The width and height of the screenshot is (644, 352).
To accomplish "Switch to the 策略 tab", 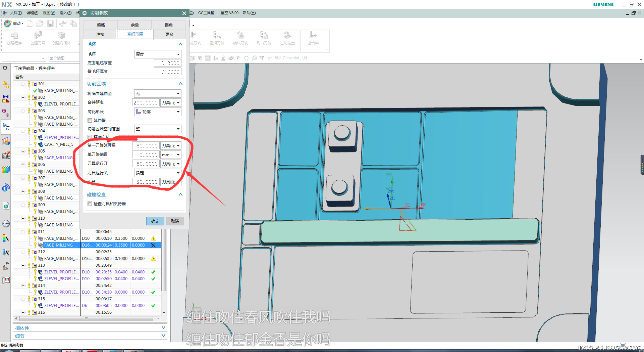I will [x=101, y=25].
